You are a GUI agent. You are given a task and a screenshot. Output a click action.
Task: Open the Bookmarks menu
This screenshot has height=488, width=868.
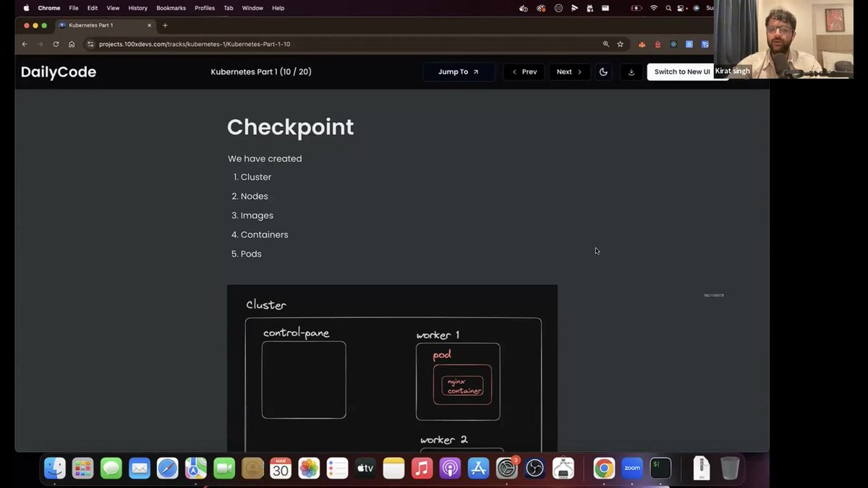pos(171,8)
